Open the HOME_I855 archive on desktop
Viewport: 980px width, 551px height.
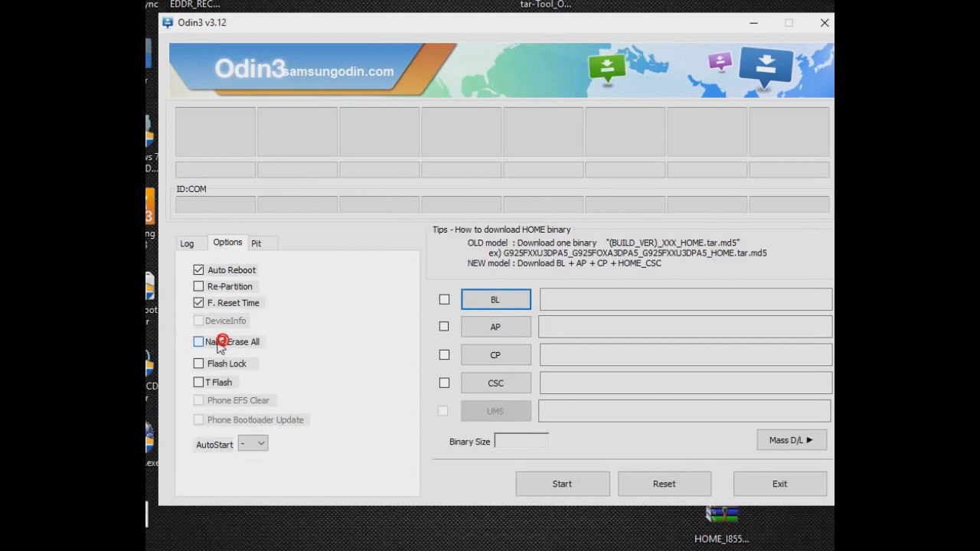[722, 524]
